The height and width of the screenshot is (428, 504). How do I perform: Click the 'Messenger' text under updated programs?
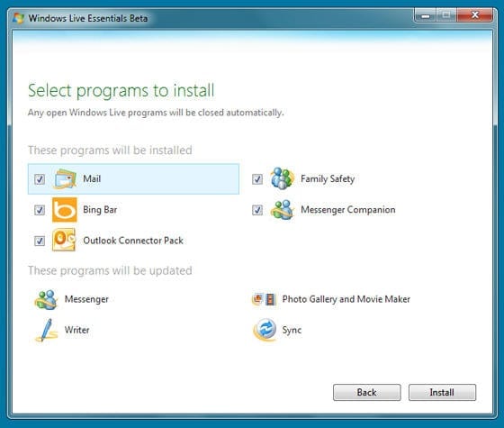86,299
